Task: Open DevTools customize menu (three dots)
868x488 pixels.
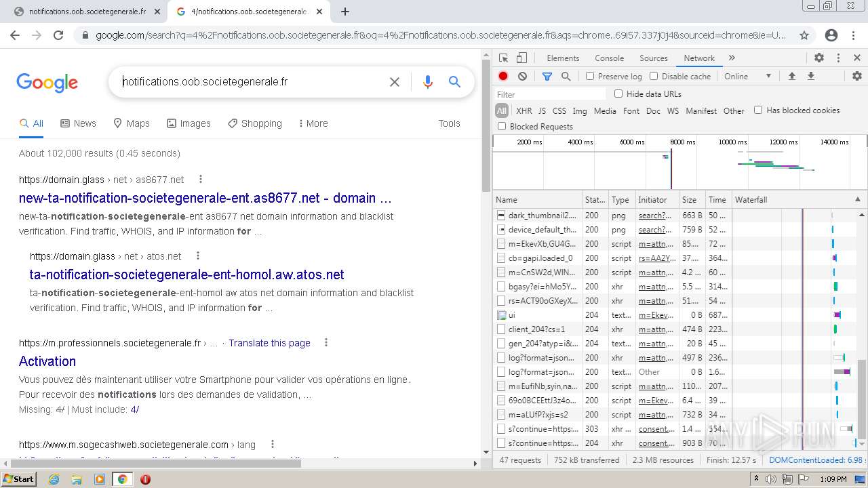Action: tap(838, 58)
